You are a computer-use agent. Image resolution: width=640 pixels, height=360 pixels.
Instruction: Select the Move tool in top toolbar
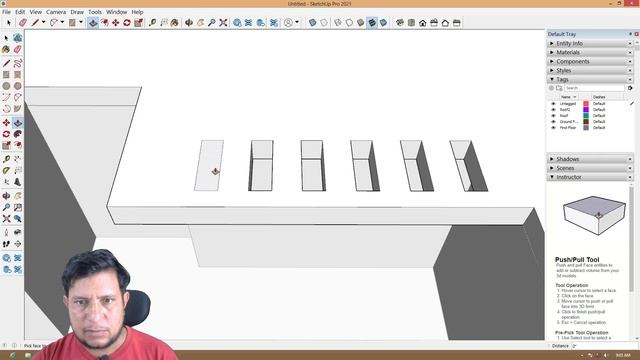click(116, 23)
